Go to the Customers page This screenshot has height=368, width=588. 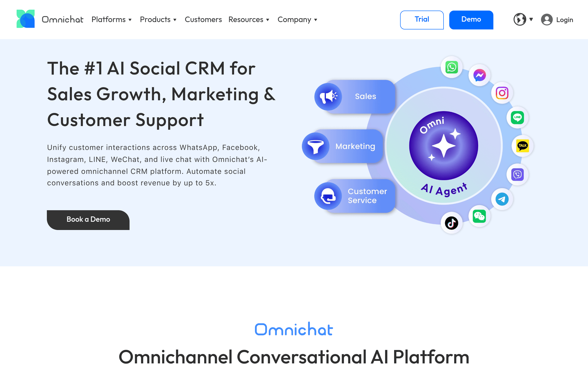pyautogui.click(x=203, y=20)
